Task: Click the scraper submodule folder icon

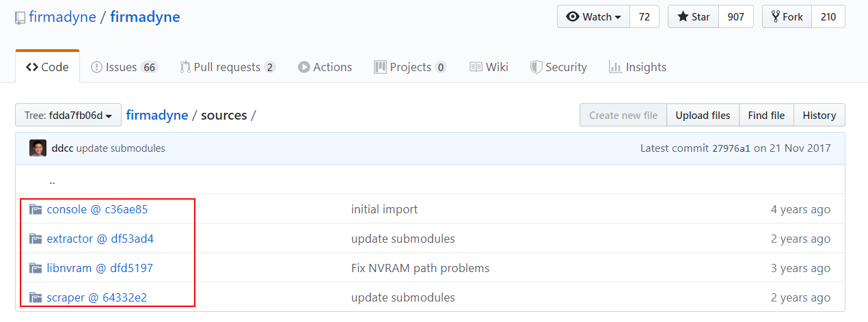Action: pyautogui.click(x=36, y=297)
